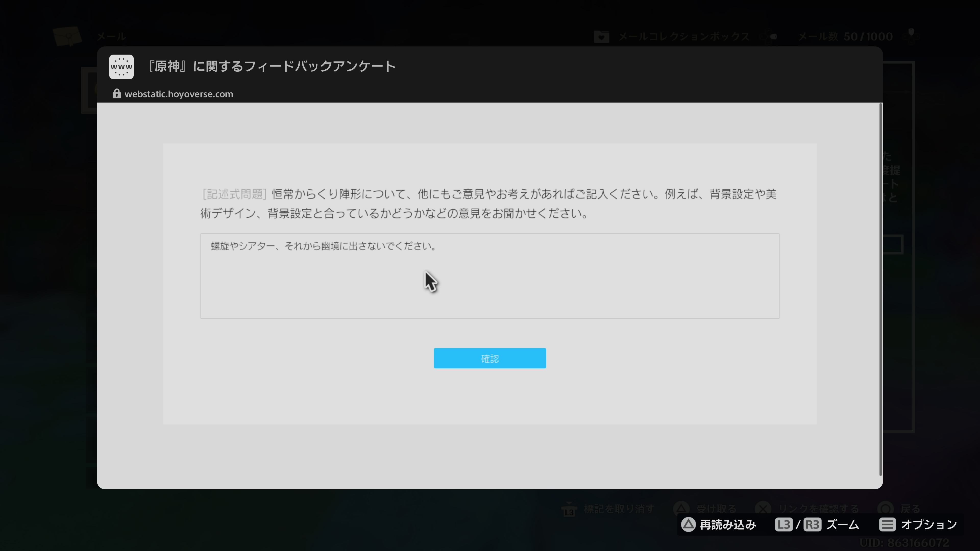Click the 確認 confirm button
This screenshot has width=980, height=551.
[490, 358]
